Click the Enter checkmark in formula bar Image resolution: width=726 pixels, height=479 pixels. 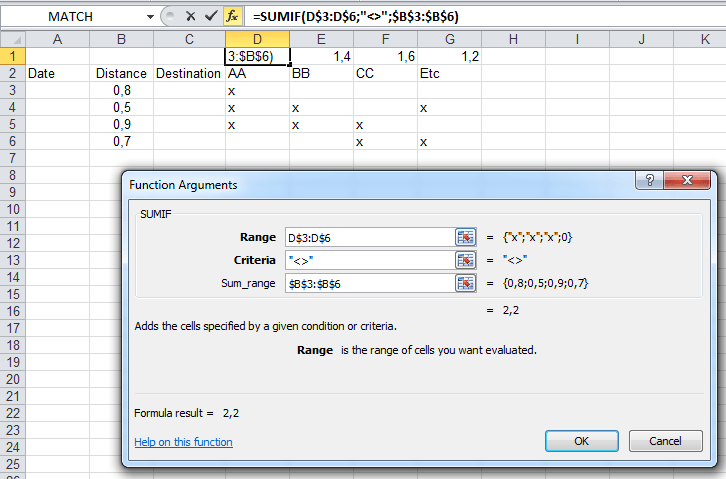(x=208, y=16)
